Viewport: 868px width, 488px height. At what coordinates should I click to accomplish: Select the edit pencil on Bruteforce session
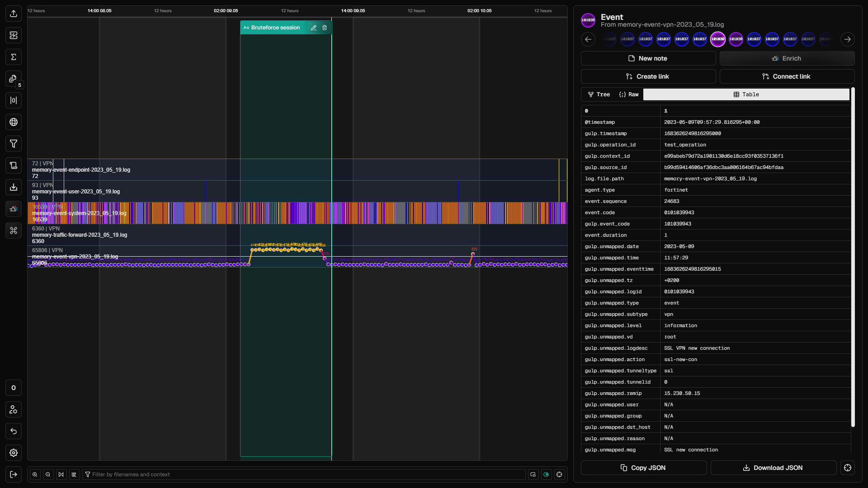click(x=314, y=28)
